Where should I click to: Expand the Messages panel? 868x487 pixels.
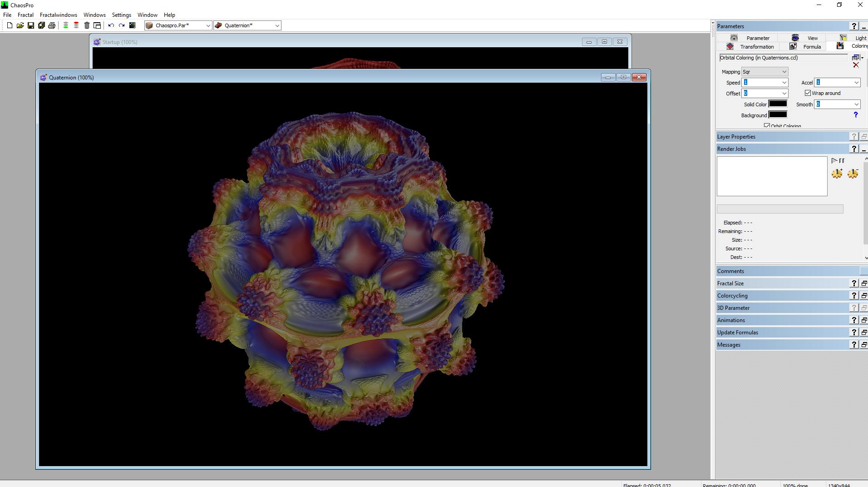coord(864,345)
